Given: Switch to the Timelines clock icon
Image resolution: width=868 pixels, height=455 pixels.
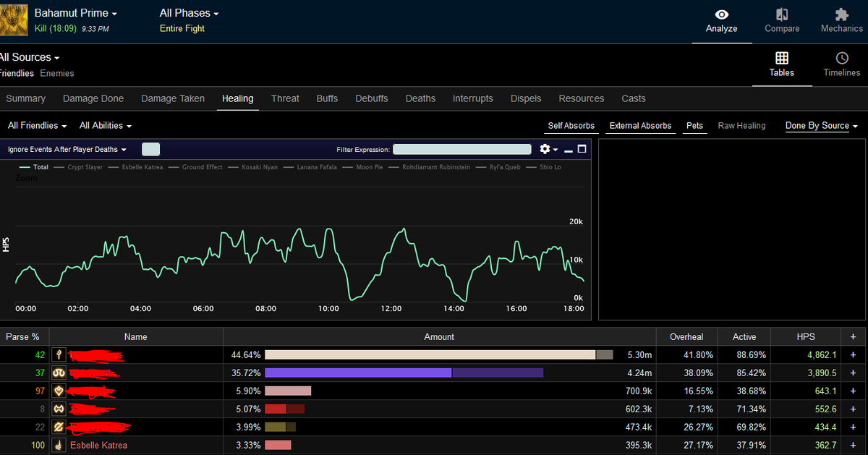Looking at the screenshot, I should (x=841, y=59).
